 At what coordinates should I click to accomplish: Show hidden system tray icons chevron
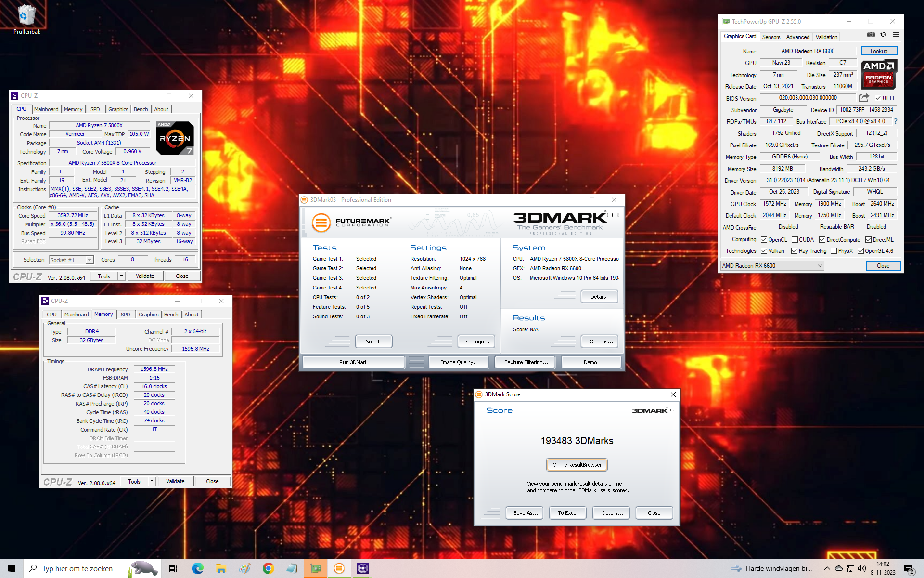[827, 568]
